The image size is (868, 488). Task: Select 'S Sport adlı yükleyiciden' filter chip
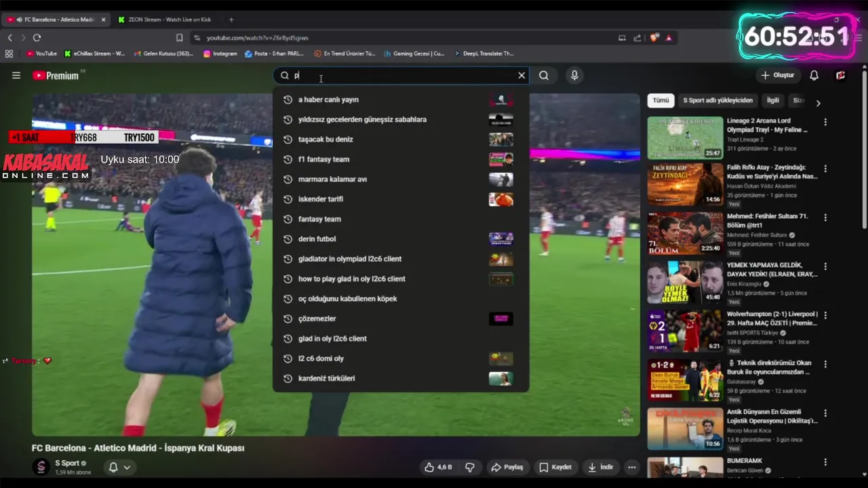point(717,100)
